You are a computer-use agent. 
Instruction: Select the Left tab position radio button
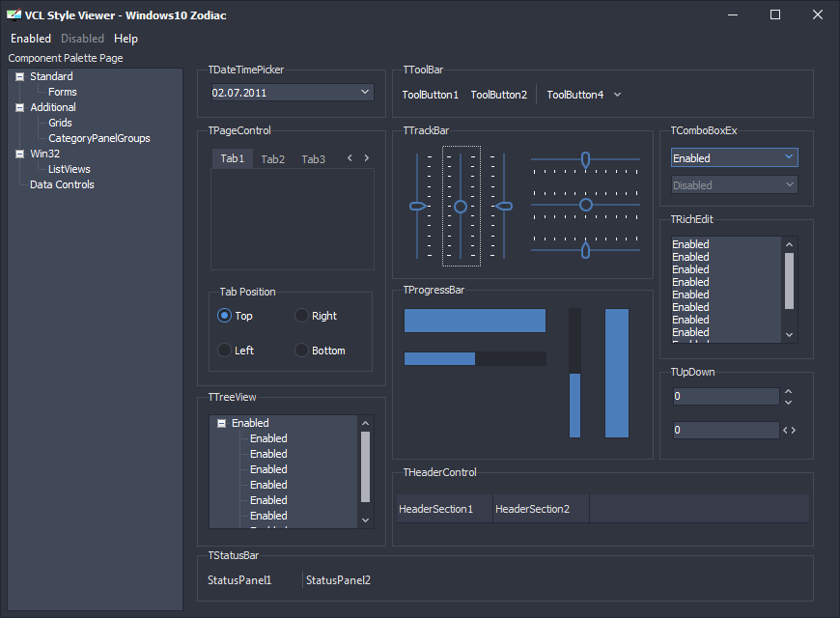pyautogui.click(x=224, y=351)
